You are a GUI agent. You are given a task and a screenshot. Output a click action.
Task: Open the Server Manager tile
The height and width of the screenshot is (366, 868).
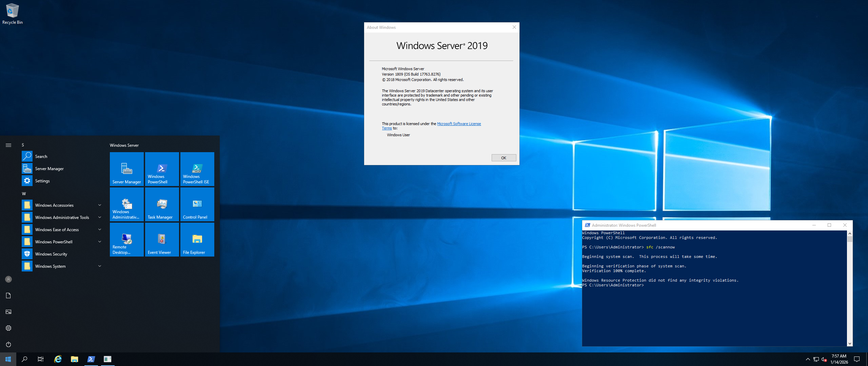[x=126, y=169]
